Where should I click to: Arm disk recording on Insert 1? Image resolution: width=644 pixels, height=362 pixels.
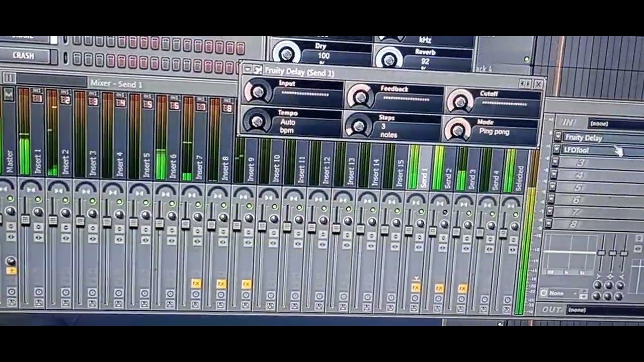click(39, 303)
